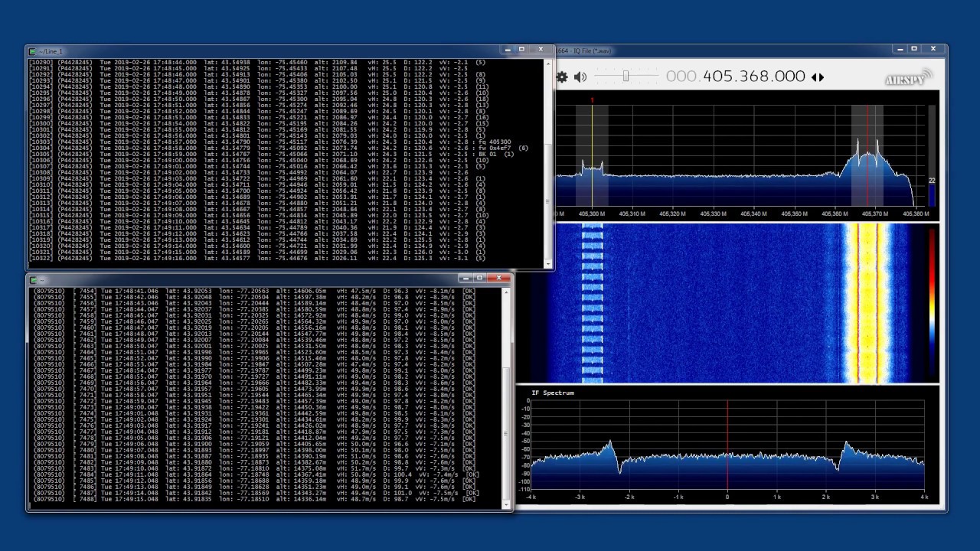Maximize the ~/Line_1 terminal window
980x551 pixels.
(521, 50)
